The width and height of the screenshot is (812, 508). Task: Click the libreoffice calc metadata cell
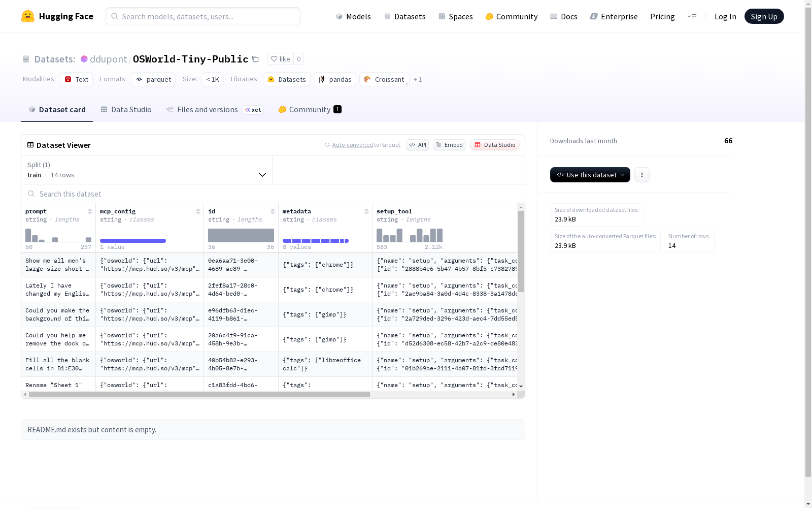[x=325, y=364]
